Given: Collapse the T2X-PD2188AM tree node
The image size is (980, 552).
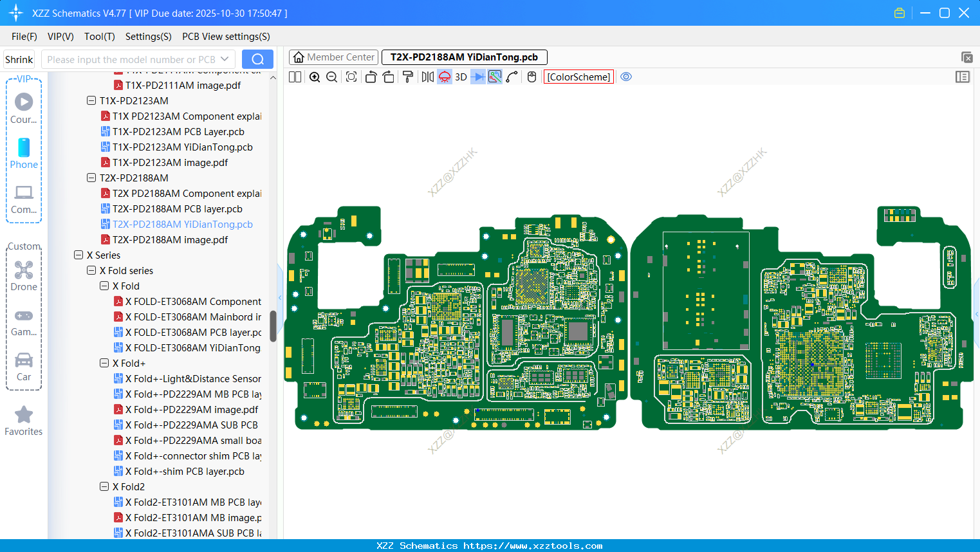Looking at the screenshot, I should click(x=91, y=178).
